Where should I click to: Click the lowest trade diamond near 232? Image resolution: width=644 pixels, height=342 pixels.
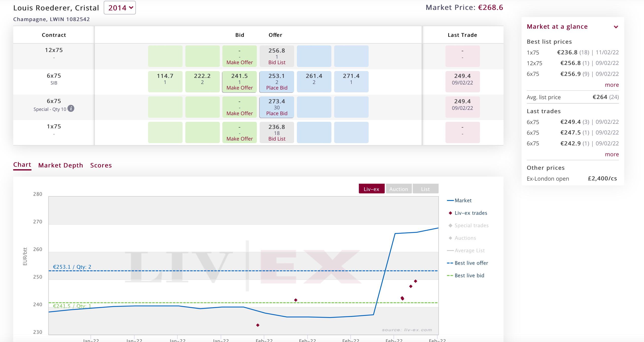pos(258,325)
